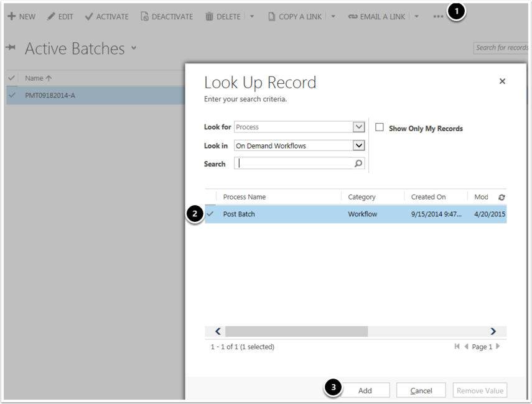The height and width of the screenshot is (404, 532).
Task: Click ACTIVATE in the command bar
Action: [x=106, y=17]
